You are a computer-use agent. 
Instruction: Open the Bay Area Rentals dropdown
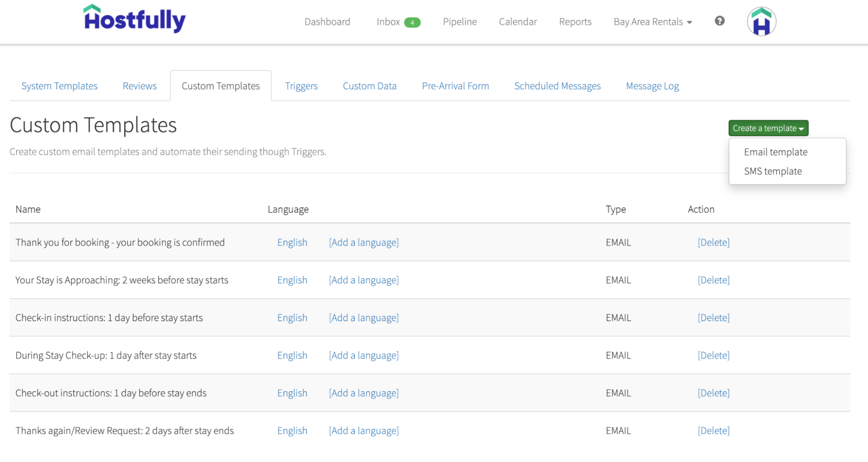coord(652,22)
